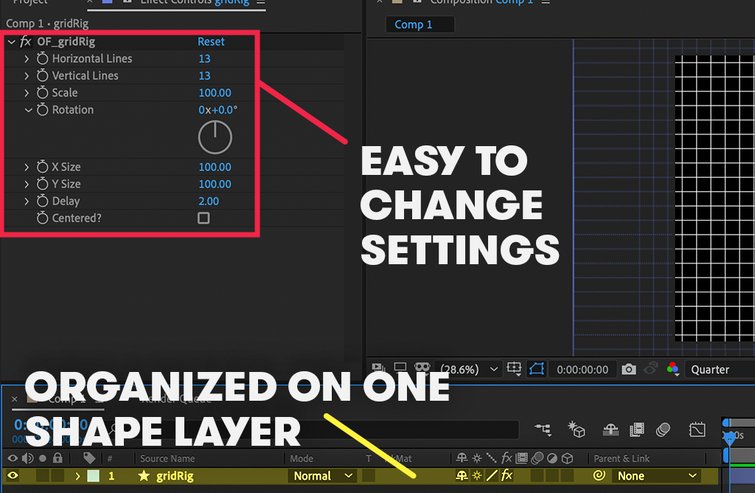Check the Centered? checkbox
755x493 pixels.
204,218
